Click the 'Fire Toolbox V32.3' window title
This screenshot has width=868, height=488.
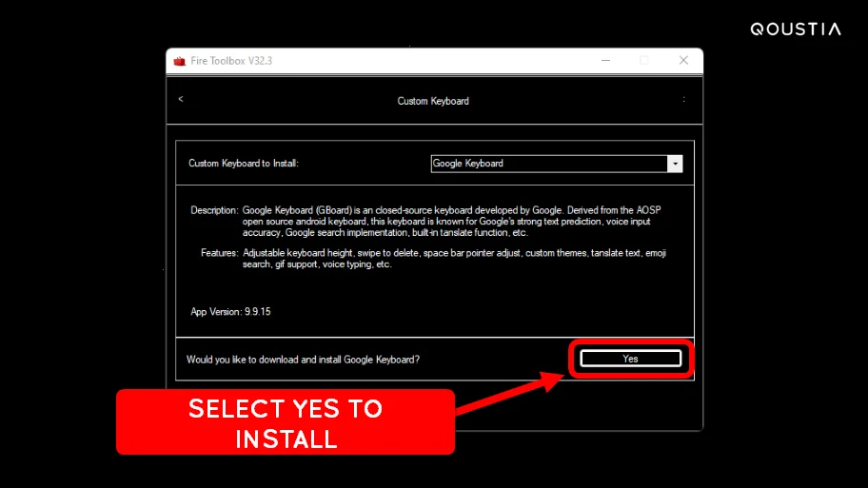click(231, 61)
